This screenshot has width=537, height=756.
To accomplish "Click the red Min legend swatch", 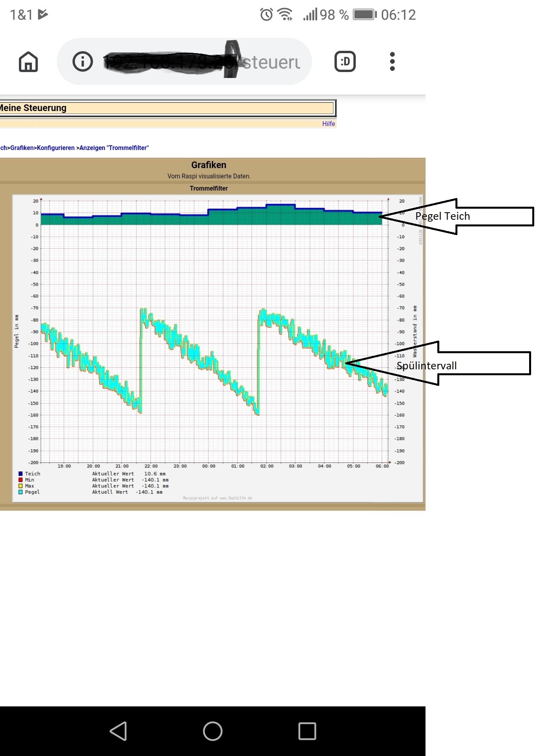I will (20, 480).
